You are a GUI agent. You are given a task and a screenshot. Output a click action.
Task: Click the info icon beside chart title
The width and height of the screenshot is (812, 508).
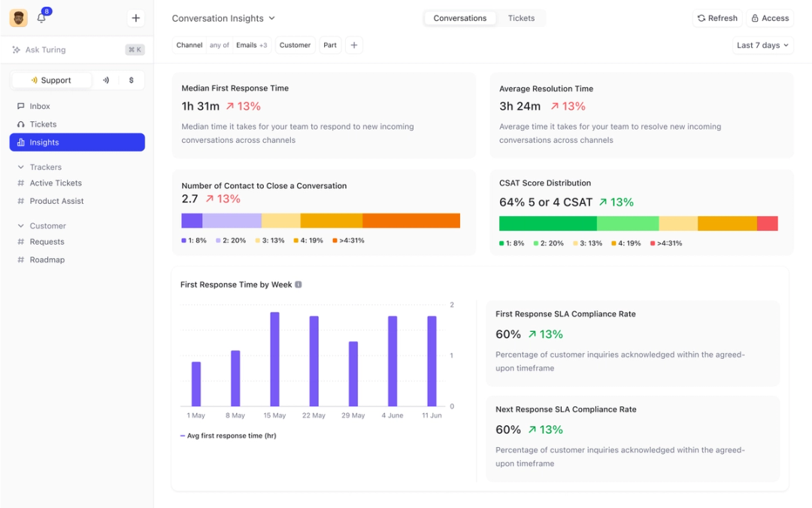click(x=298, y=284)
